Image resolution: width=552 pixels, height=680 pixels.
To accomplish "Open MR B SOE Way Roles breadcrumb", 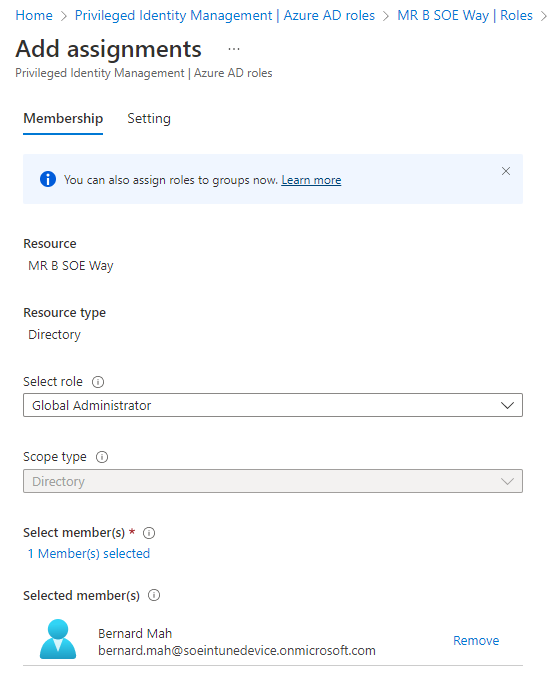I will 465,16.
